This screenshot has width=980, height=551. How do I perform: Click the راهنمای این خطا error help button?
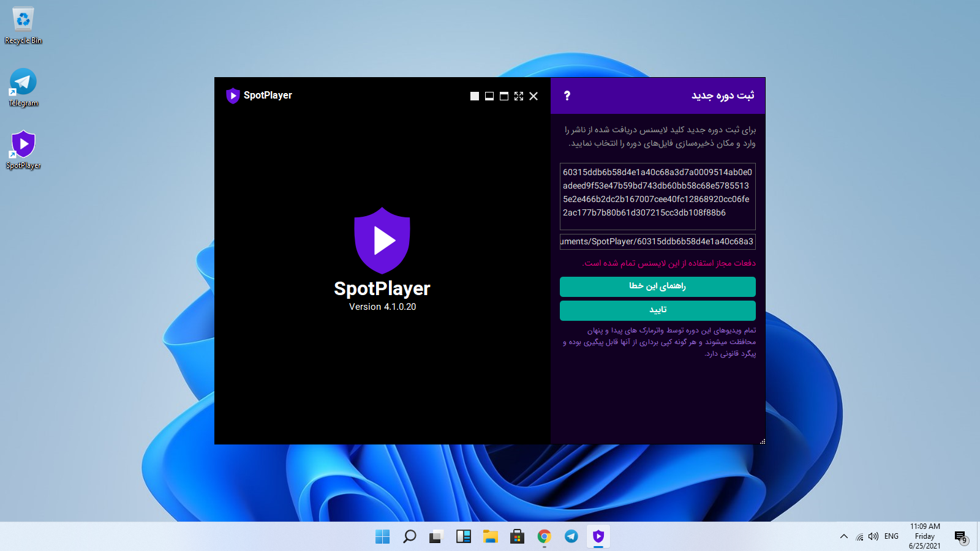pos(657,287)
